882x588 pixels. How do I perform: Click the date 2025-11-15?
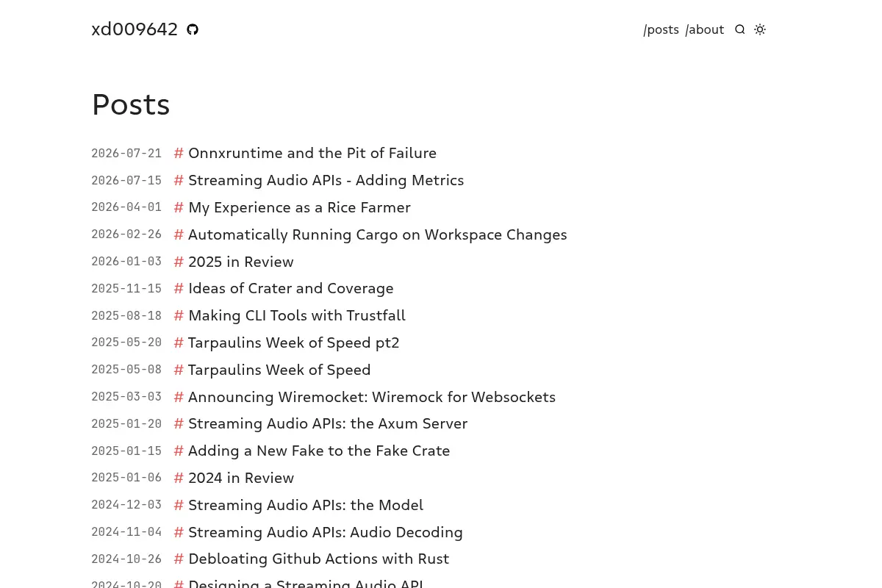coord(126,289)
